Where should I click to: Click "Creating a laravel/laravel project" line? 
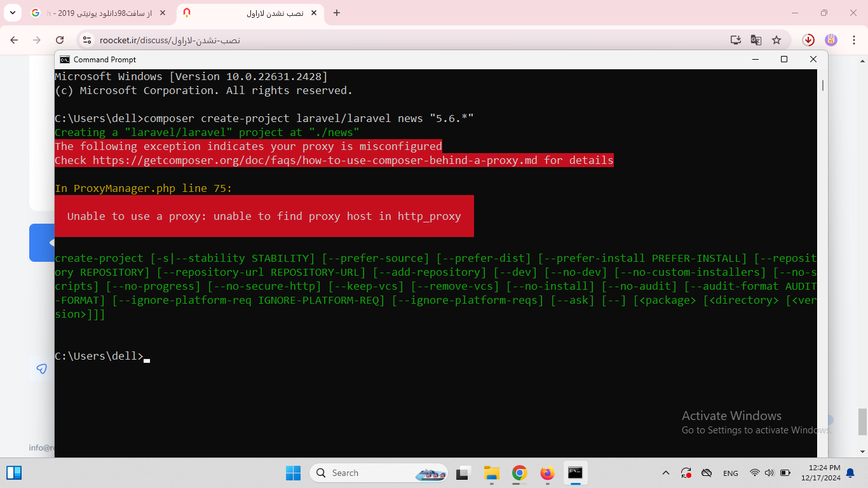coord(207,132)
